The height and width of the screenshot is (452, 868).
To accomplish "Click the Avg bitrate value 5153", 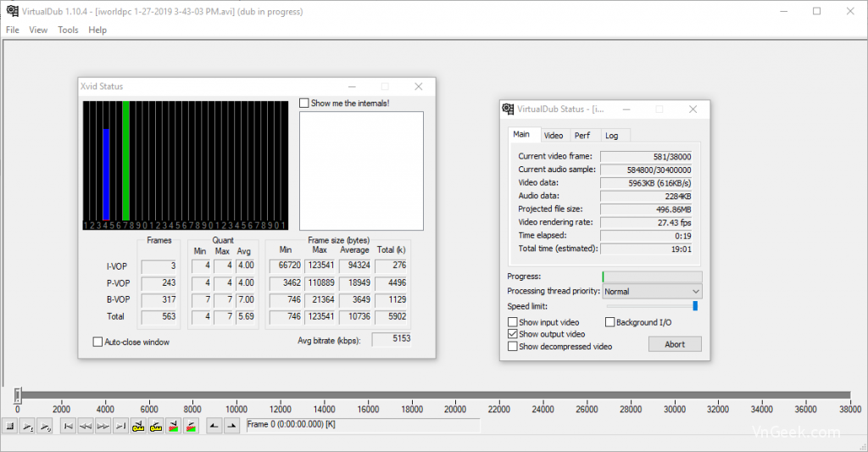I will coord(392,339).
